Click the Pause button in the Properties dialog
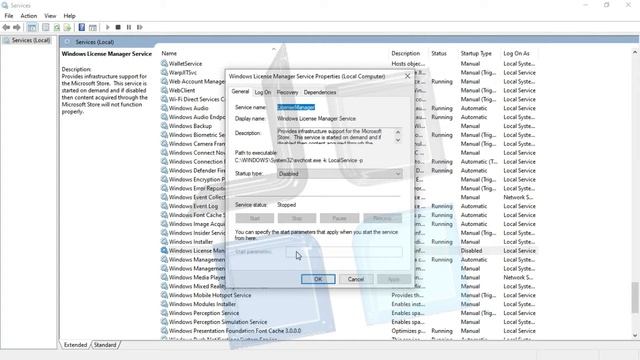Viewport: 640px width, 360px height. [x=339, y=218]
